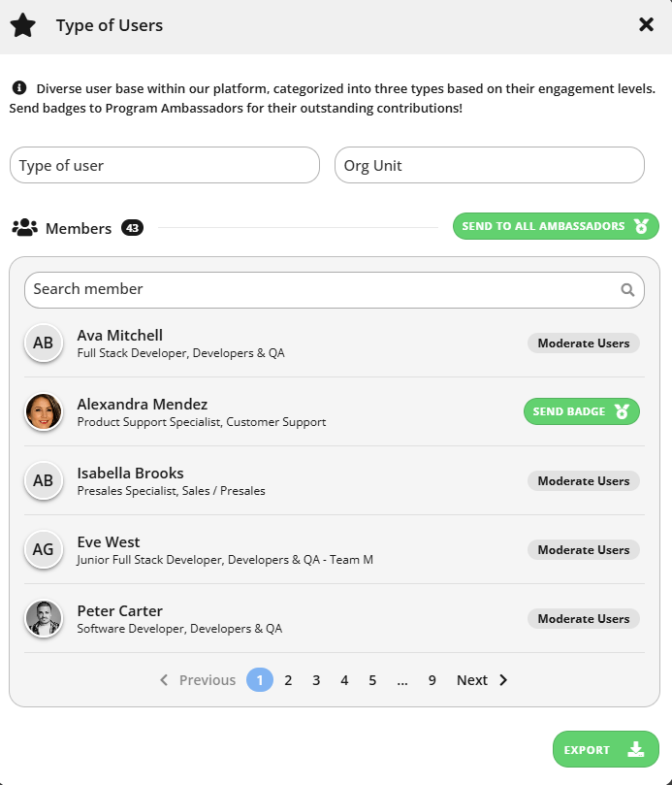
Task: Click Send To All Ambassadors button
Action: coord(556,226)
